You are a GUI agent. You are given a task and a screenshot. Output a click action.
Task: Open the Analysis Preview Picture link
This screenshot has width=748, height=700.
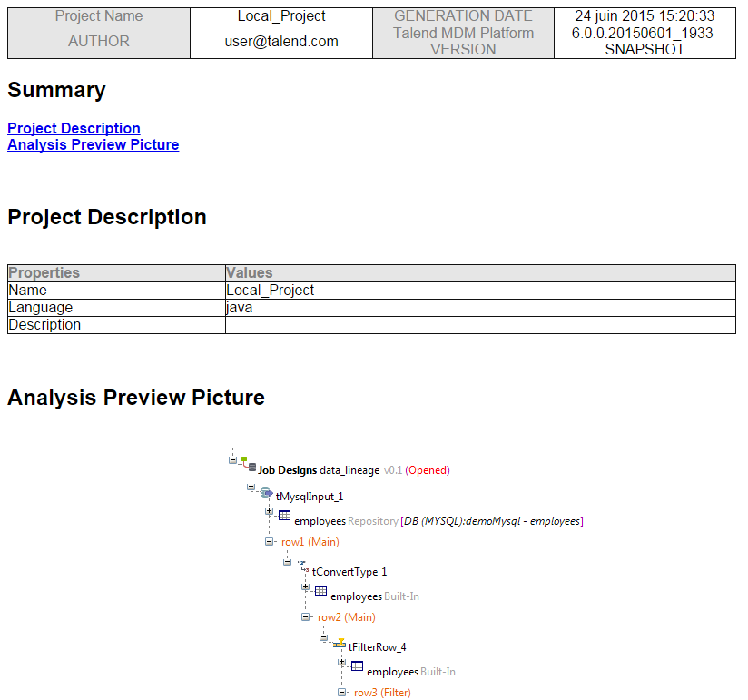pos(93,145)
